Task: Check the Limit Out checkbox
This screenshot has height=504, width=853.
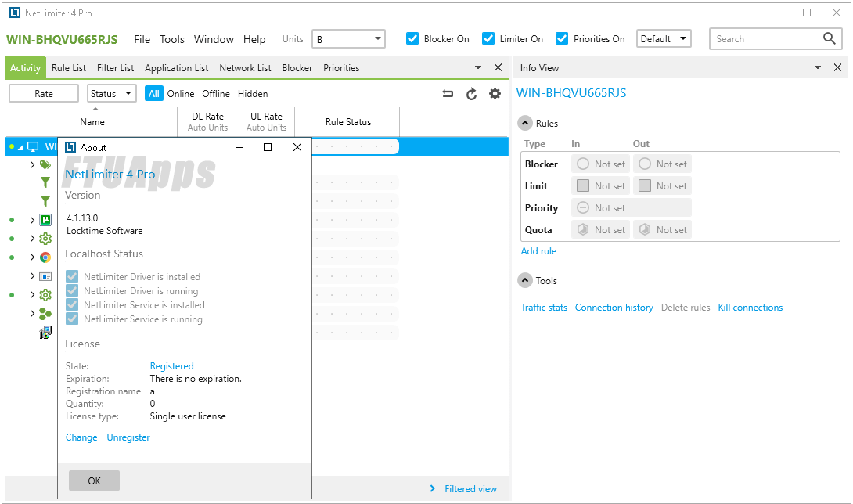Action: [645, 185]
